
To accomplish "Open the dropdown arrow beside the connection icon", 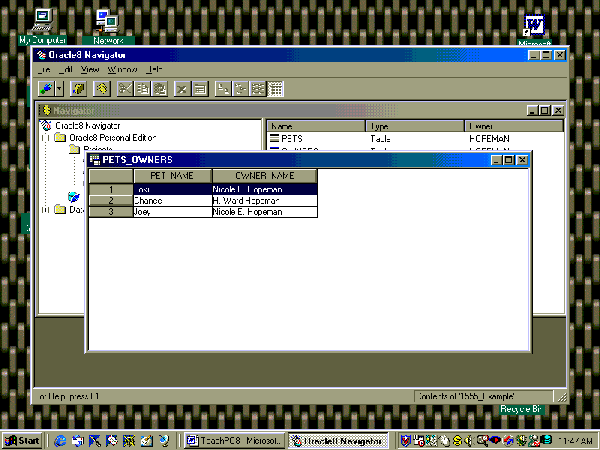I will (x=59, y=89).
